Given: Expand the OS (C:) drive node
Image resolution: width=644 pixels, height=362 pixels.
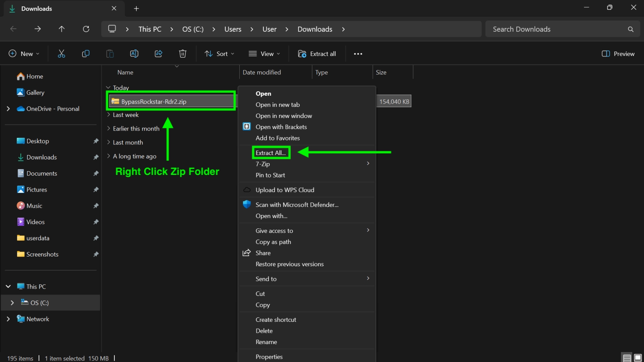Looking at the screenshot, I should pyautogui.click(x=12, y=303).
